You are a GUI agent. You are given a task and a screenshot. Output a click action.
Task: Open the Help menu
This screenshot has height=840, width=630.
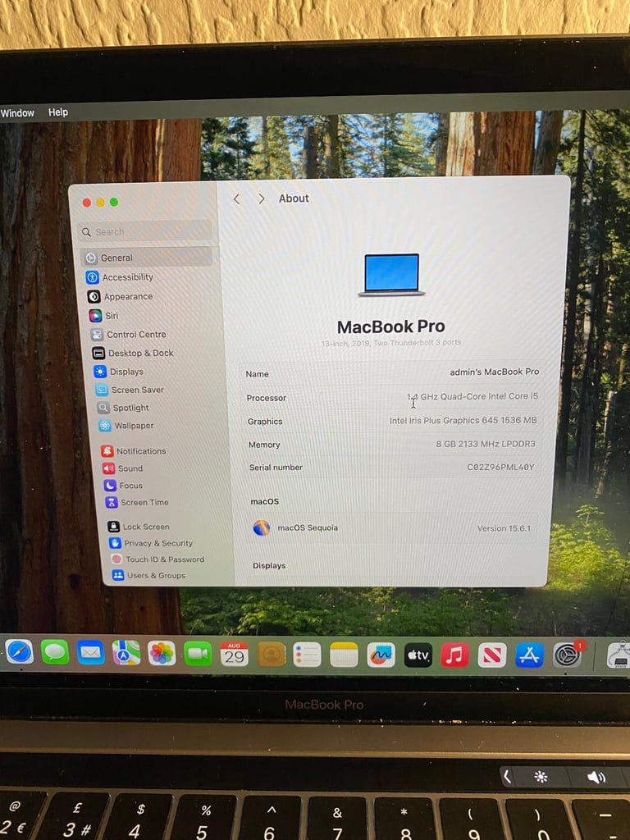pyautogui.click(x=58, y=112)
